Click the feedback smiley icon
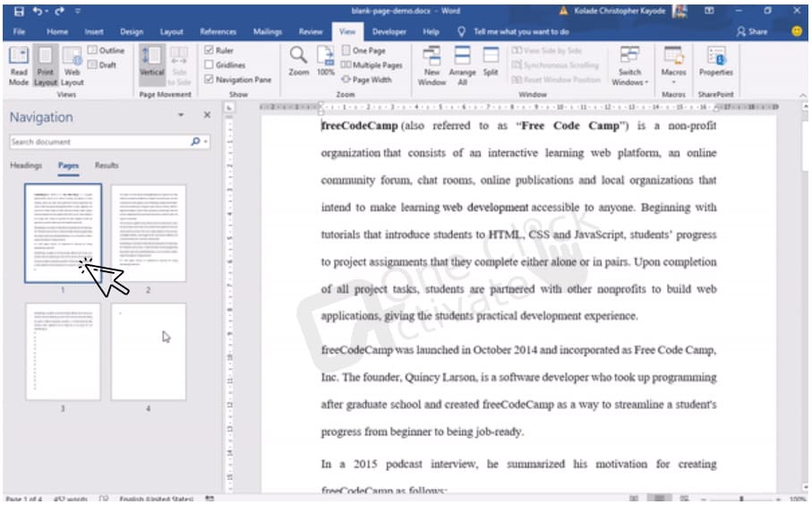 pos(797,31)
